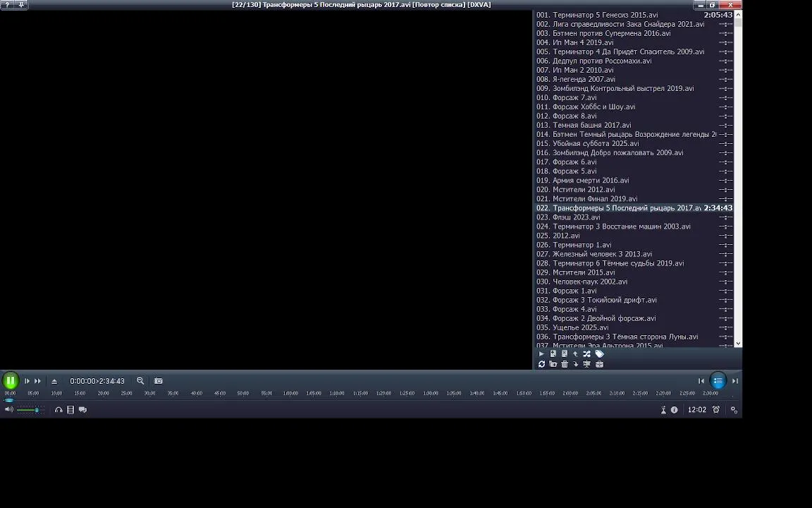The height and width of the screenshot is (508, 812).
Task: Open audio track selection headphones icon
Action: pyautogui.click(x=59, y=409)
